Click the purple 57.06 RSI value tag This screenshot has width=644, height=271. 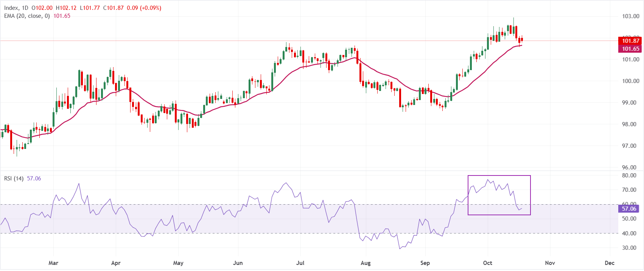629,208
